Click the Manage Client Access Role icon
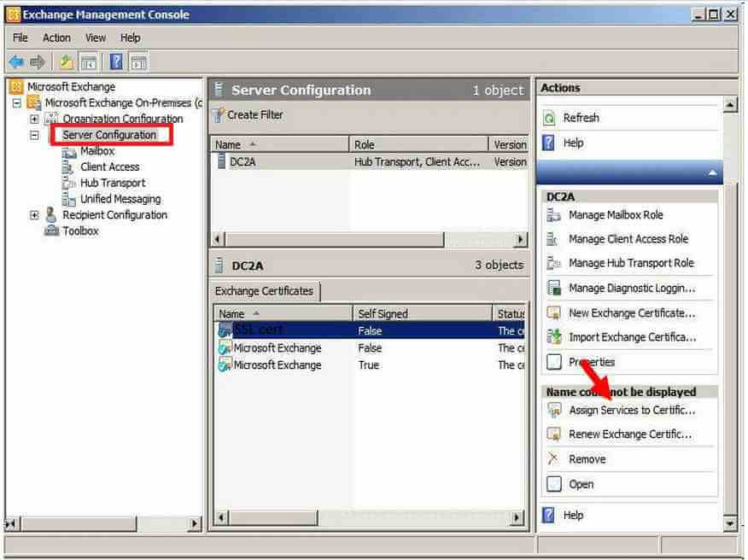The image size is (748, 560). point(554,239)
